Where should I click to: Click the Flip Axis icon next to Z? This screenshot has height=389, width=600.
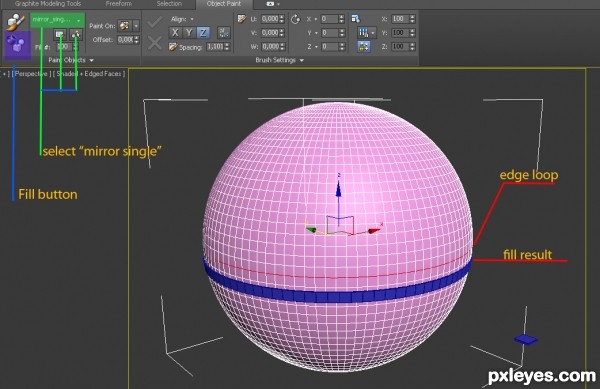point(224,33)
